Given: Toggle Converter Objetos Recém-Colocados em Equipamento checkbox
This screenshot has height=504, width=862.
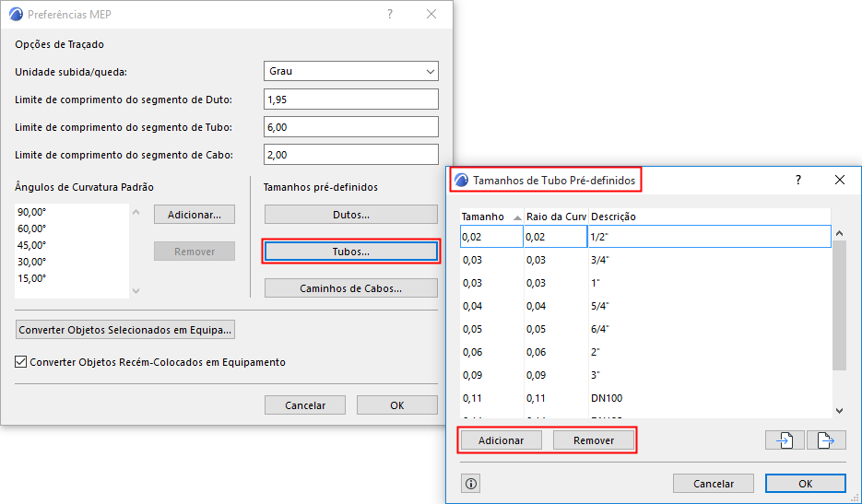Looking at the screenshot, I should pos(21,362).
